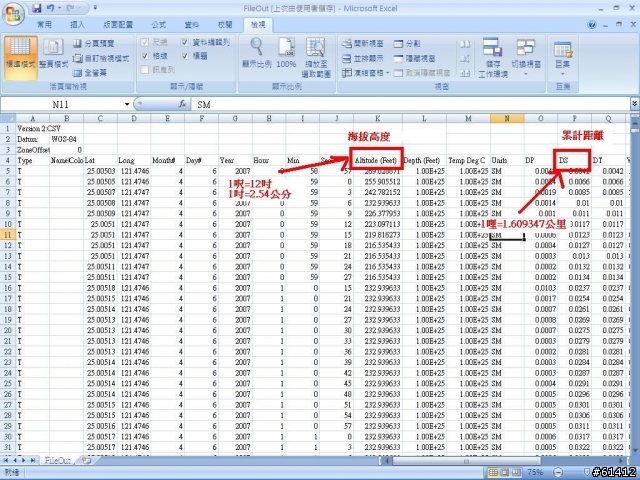Screen dimensions: 640x480
Task: Open the 版面配置 Page Layout tab
Action: click(x=118, y=25)
